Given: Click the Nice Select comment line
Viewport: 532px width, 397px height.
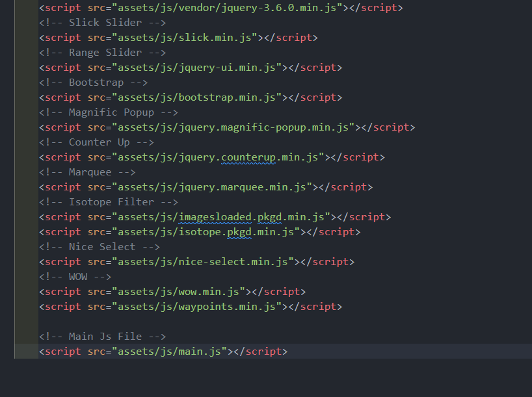Looking at the screenshot, I should click(x=100, y=246).
